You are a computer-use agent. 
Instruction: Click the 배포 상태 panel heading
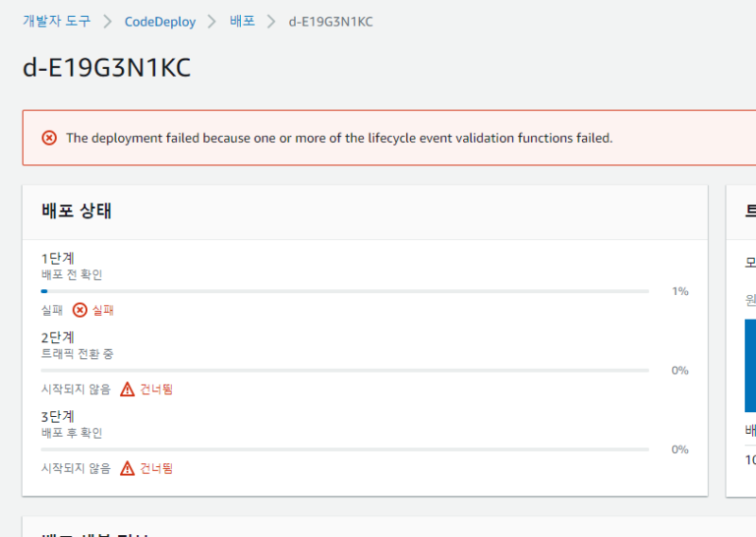pos(77,211)
